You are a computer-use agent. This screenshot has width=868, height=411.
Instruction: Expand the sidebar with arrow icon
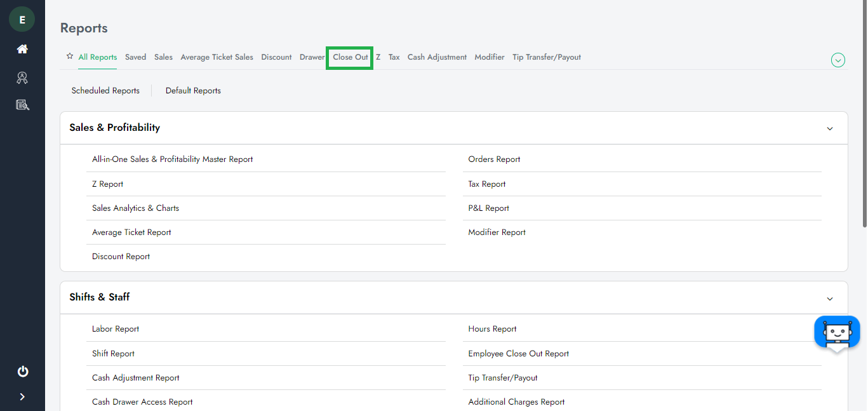22,397
